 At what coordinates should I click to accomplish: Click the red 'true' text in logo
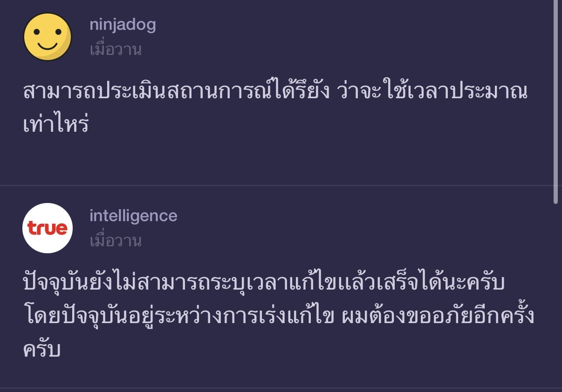tap(47, 229)
